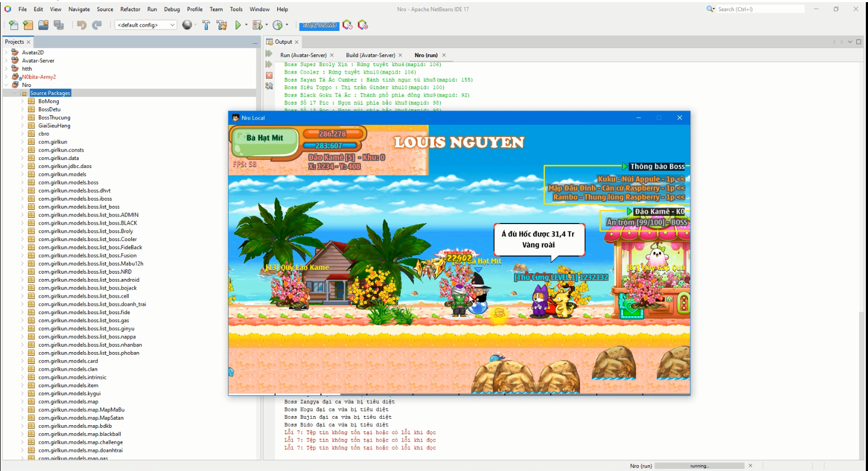Click the Nro Local game window icon
The width and height of the screenshot is (868, 471).
click(236, 118)
